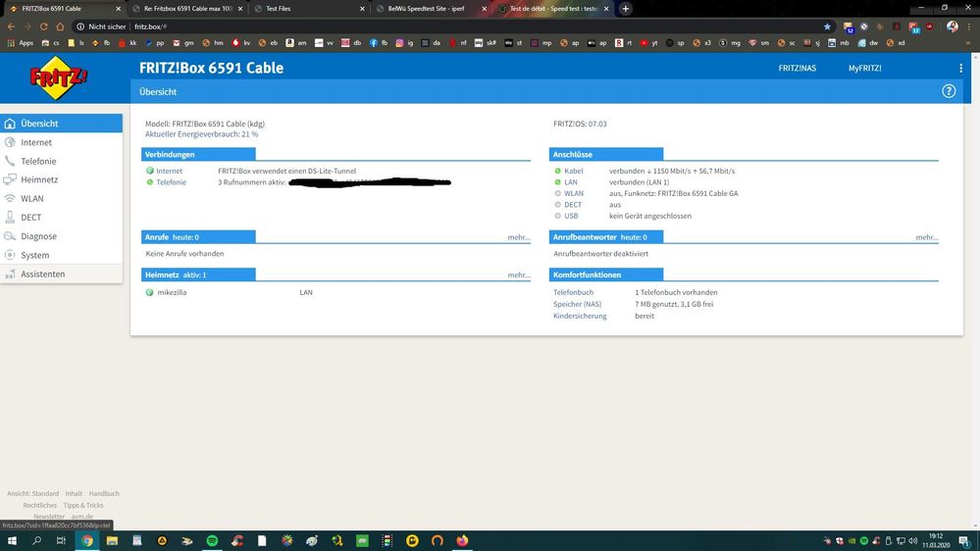Open the Windows notification center icon
Screen dimensions: 980x551
[964, 541]
